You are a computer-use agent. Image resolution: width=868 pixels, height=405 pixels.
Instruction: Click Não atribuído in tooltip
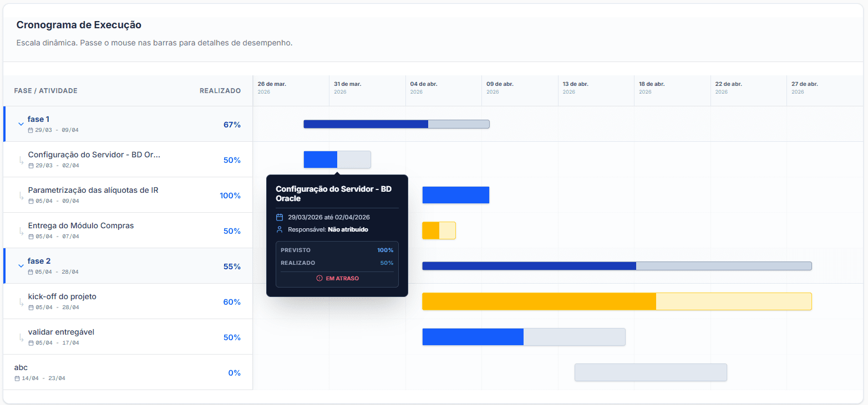point(348,229)
